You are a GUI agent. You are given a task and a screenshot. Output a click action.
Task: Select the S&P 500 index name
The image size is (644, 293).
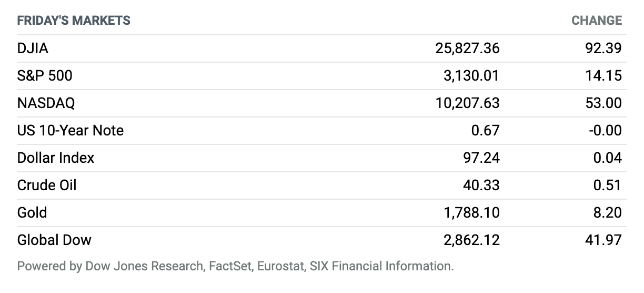pyautogui.click(x=45, y=76)
